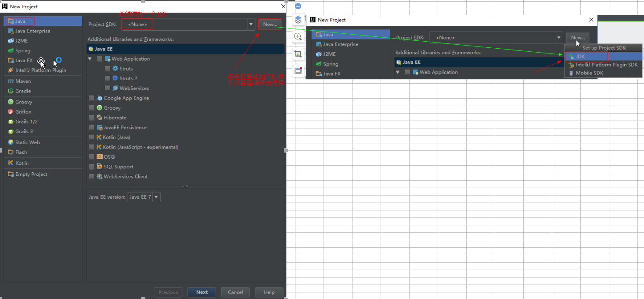Screen dimensions: 644x299
Task: Check Groovy framework checkbox in libraries list
Action: tap(92, 108)
